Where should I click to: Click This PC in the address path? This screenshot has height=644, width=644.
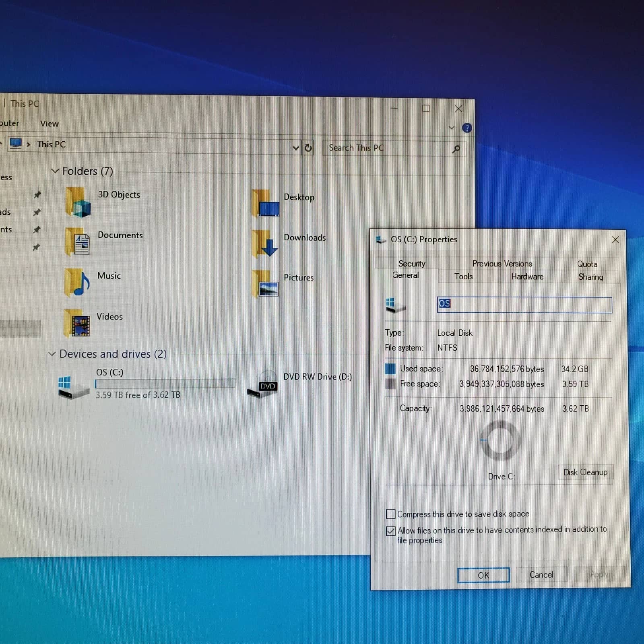tap(51, 144)
